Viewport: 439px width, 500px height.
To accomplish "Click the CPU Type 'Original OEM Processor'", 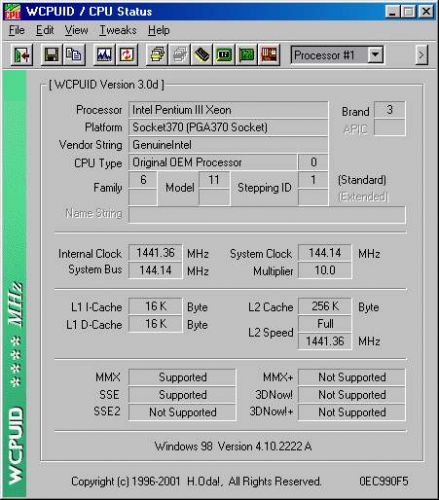I will [213, 162].
